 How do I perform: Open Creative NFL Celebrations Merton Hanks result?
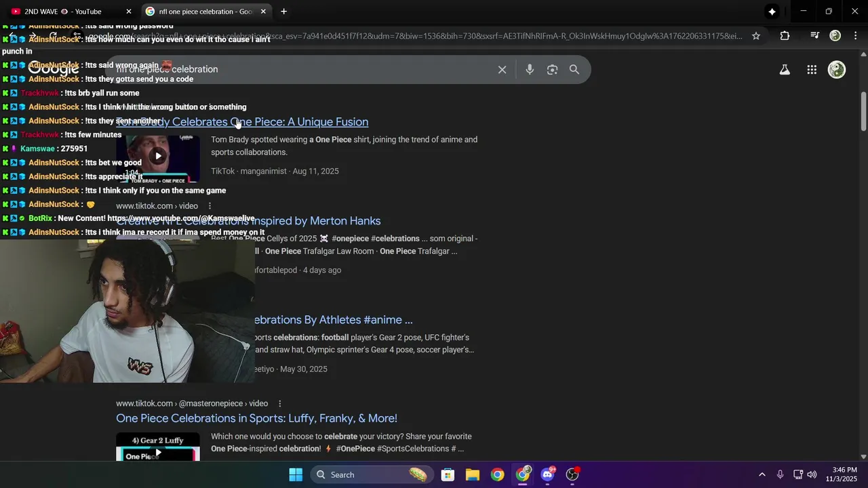[x=248, y=221]
